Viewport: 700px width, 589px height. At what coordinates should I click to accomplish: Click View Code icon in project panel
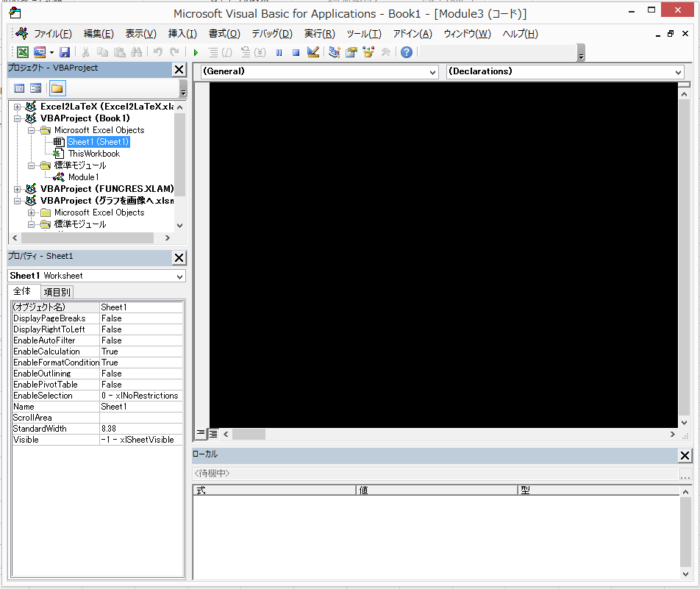coord(19,88)
